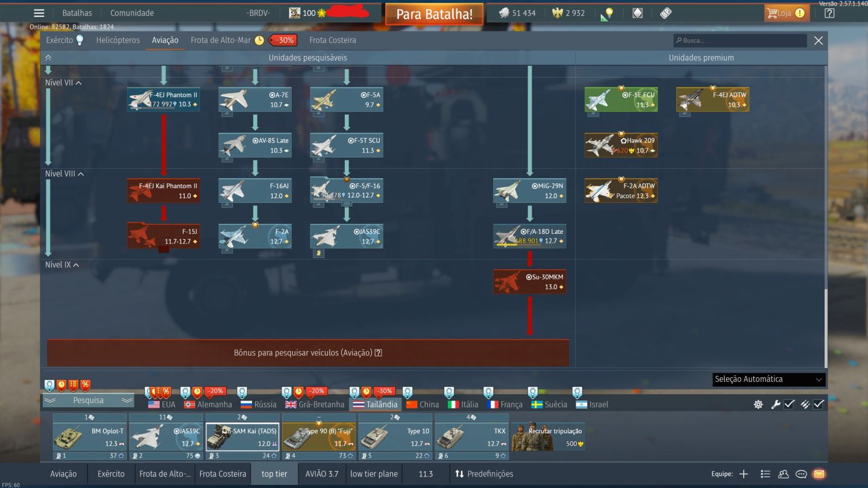The image size is (868, 488).
Task: Open the Loja shop
Action: coord(786,13)
